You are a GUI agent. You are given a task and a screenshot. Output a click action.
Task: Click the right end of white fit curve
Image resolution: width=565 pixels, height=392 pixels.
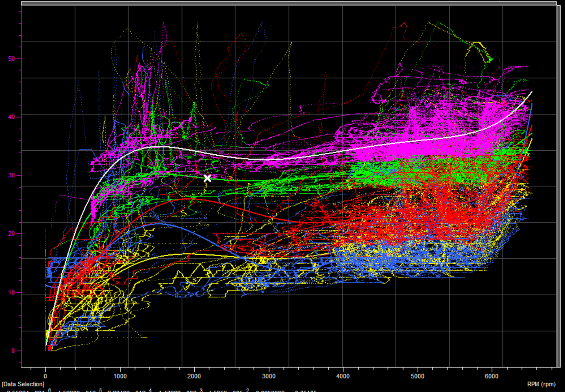tap(532, 92)
